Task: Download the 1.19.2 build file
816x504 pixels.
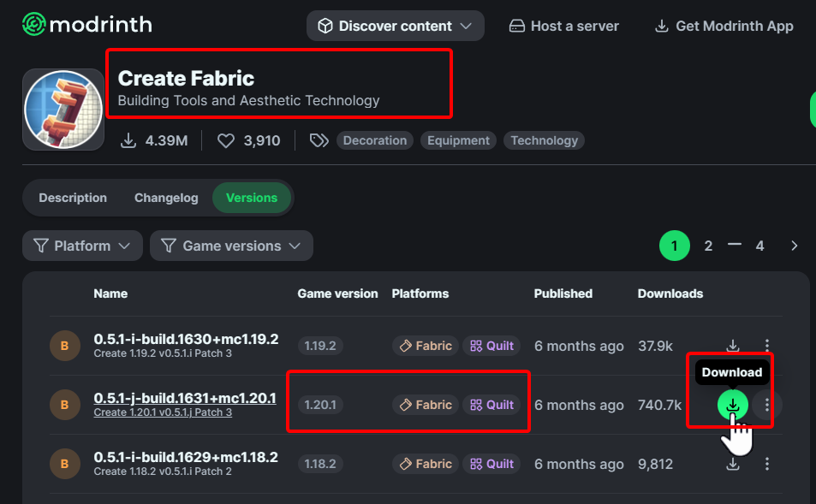Action: 733,346
